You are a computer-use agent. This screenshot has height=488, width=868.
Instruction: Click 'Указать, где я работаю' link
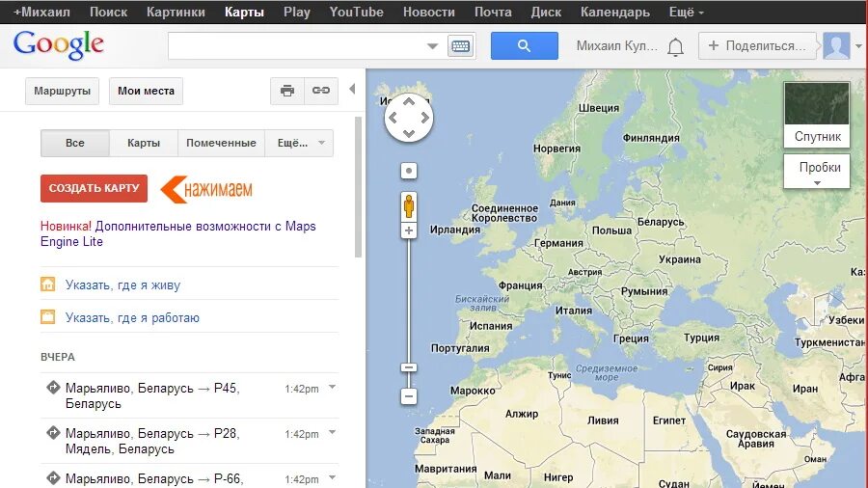(132, 317)
